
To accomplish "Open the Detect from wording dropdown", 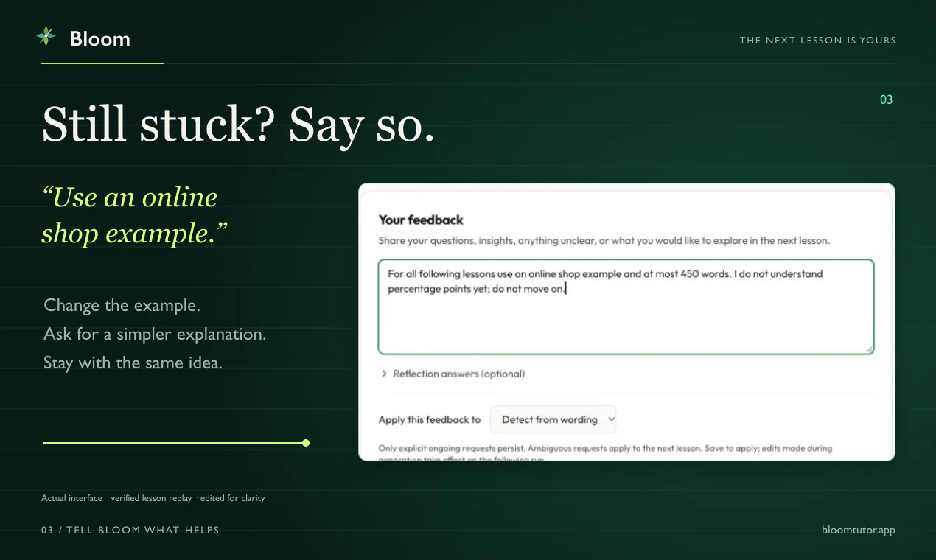I will coord(553,419).
